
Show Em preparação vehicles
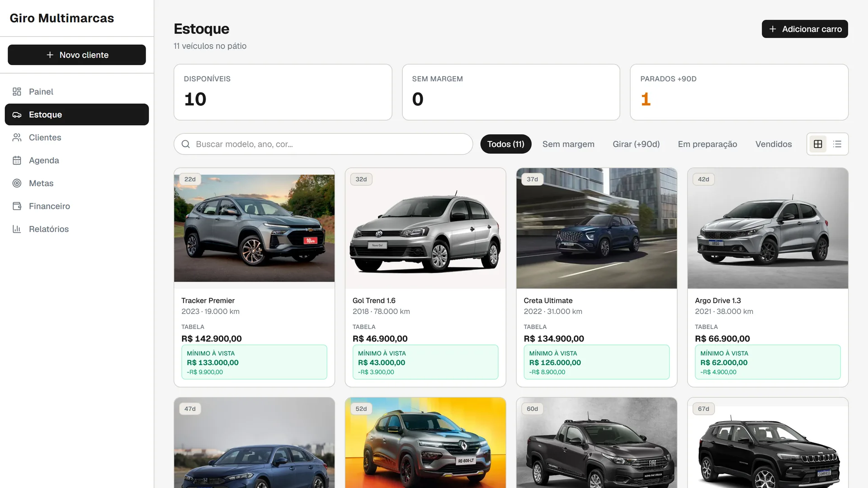[x=708, y=144]
